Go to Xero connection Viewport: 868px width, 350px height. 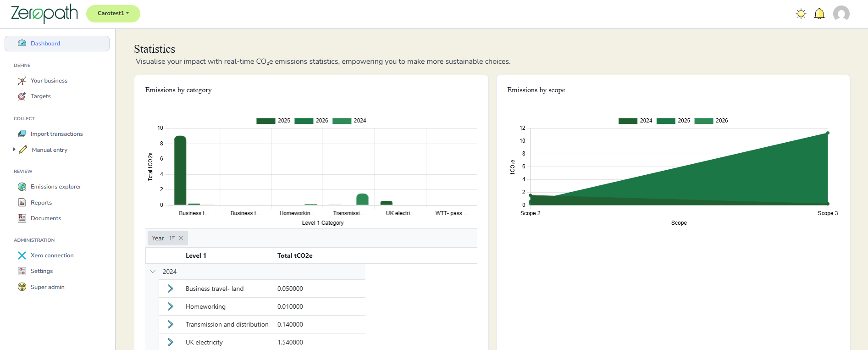click(52, 256)
